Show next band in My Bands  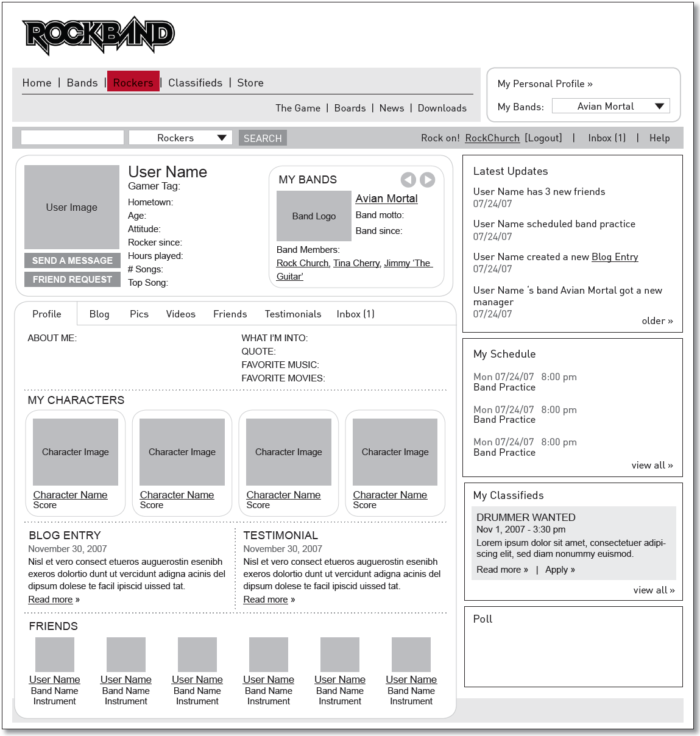428,180
